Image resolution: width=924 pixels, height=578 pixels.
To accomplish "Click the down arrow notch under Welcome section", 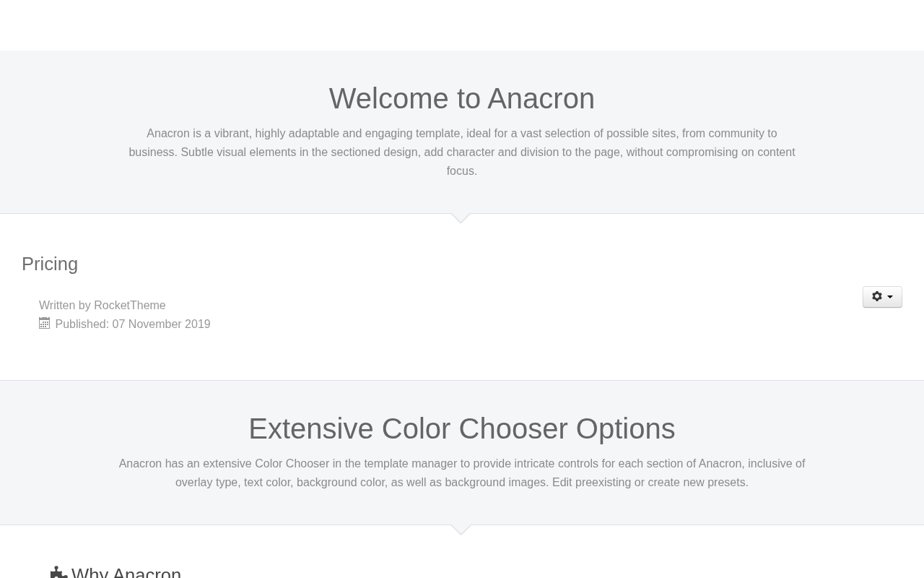I will [x=461, y=218].
